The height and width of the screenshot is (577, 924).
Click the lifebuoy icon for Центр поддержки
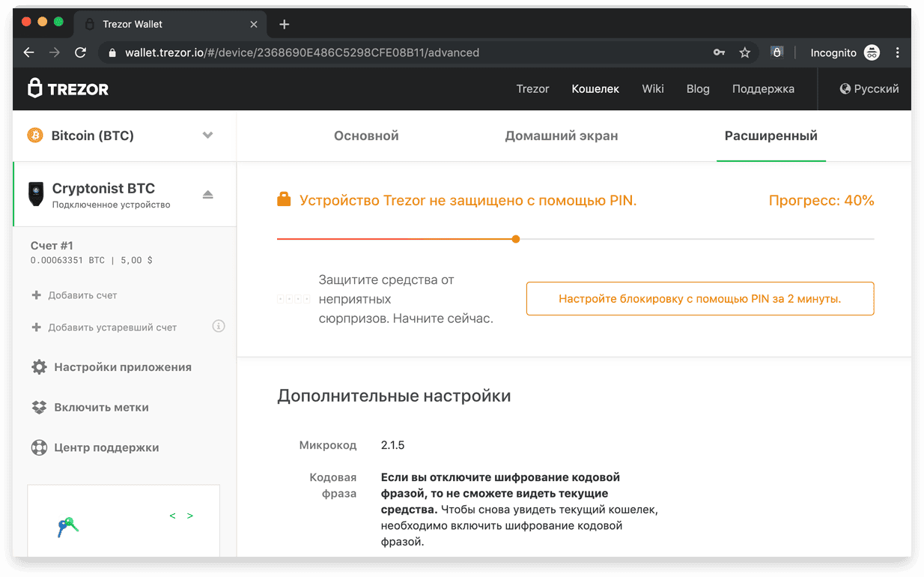pyautogui.click(x=39, y=448)
